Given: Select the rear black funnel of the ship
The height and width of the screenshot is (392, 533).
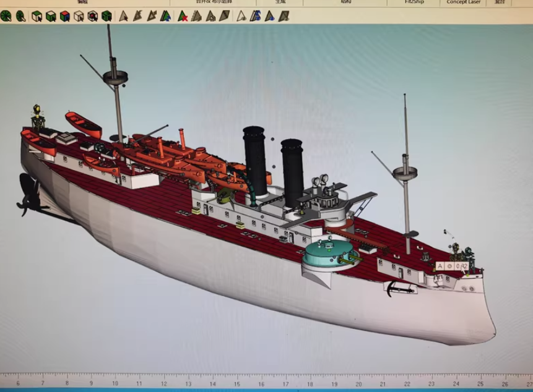Looking at the screenshot, I should (255, 161).
